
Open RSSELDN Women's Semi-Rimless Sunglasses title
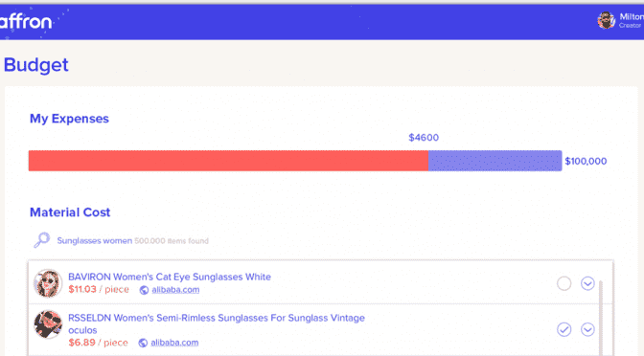pyautogui.click(x=216, y=323)
